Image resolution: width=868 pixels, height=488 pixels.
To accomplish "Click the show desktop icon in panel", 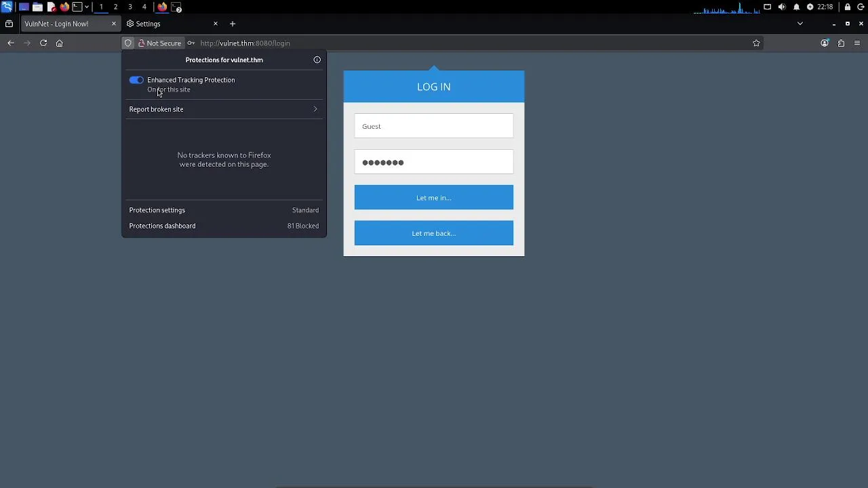I will coord(24,7).
